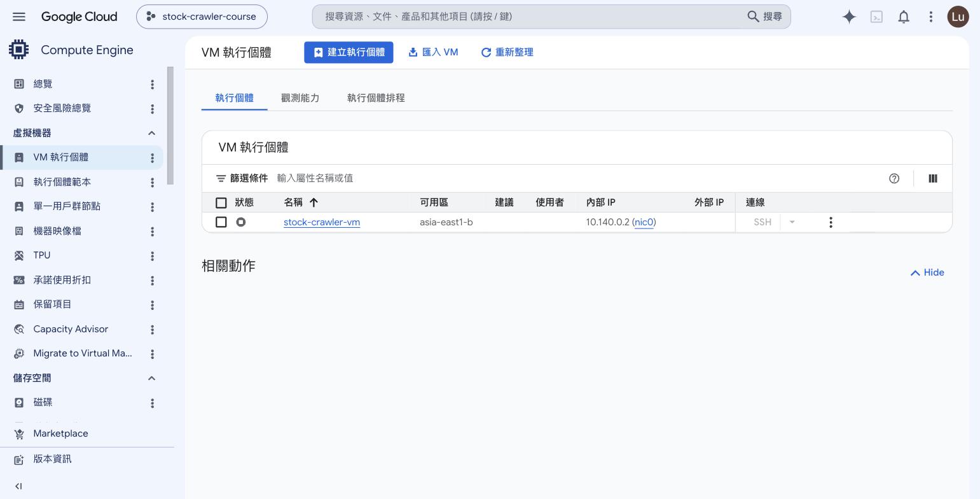Activate Cloud Shell terminal icon
This screenshot has width=980, height=499.
(876, 17)
